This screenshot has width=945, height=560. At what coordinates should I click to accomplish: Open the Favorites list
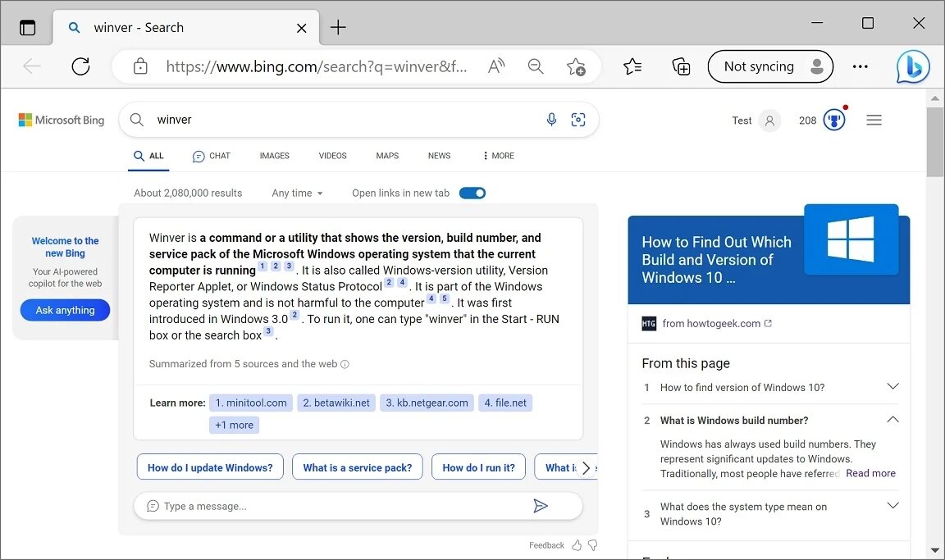(632, 66)
